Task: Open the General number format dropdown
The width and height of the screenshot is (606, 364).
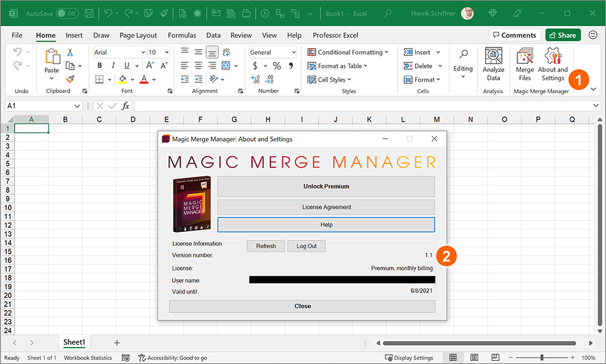Action: pos(293,51)
